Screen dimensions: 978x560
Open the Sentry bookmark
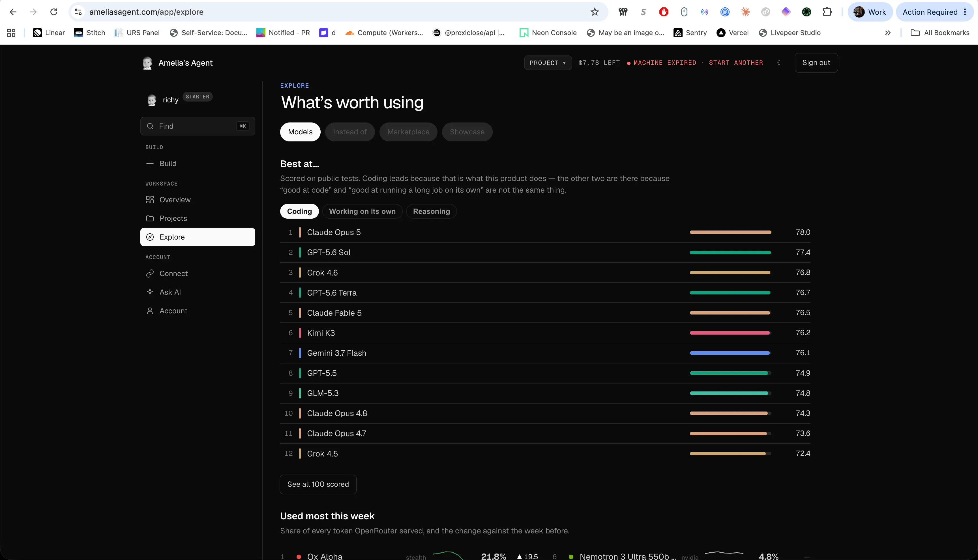690,33
